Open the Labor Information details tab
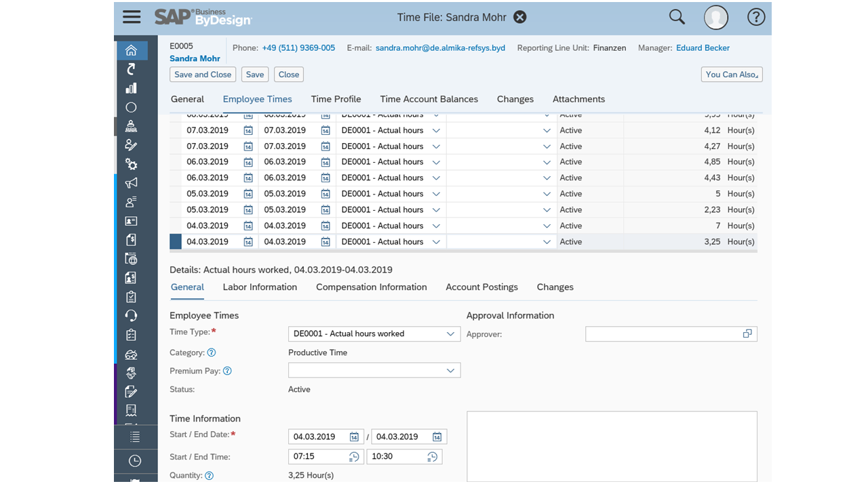Image resolution: width=868 pixels, height=488 pixels. [260, 287]
